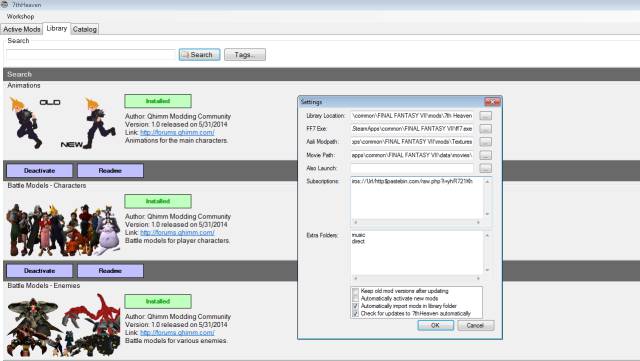Viewport: 640px width, 361px height.
Task: Open forum link under Battle Models - Enemies
Action: [x=177, y=333]
